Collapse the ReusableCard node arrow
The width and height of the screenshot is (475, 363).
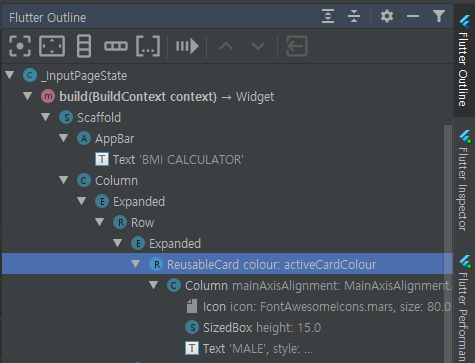coord(135,264)
